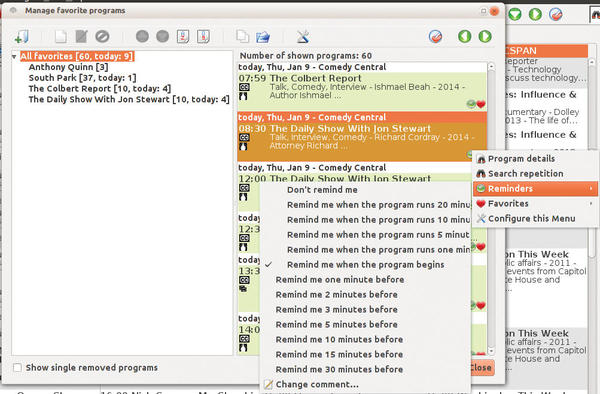Pick Remind me 3 minutes before

(365, 309)
